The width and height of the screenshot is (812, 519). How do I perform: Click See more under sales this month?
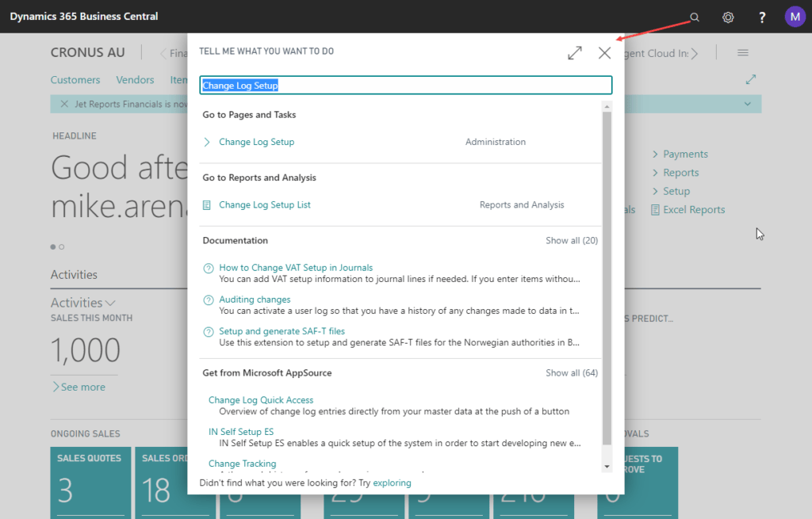pyautogui.click(x=79, y=387)
